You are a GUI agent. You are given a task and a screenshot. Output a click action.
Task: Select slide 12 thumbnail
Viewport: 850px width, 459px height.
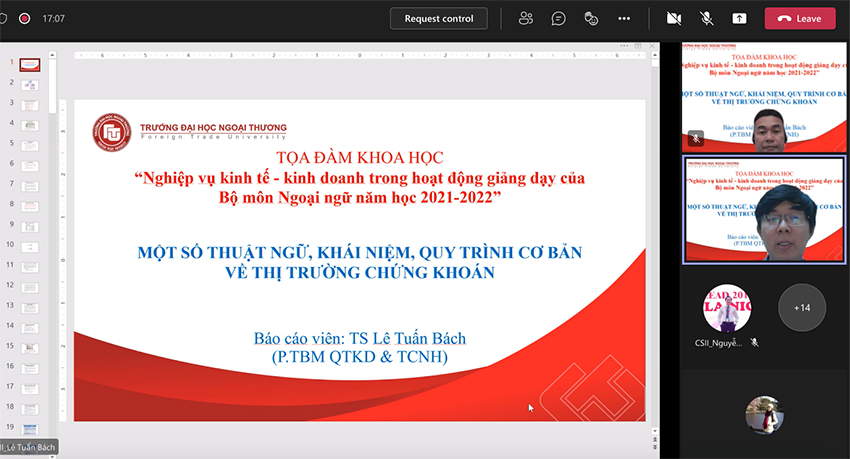(x=30, y=287)
